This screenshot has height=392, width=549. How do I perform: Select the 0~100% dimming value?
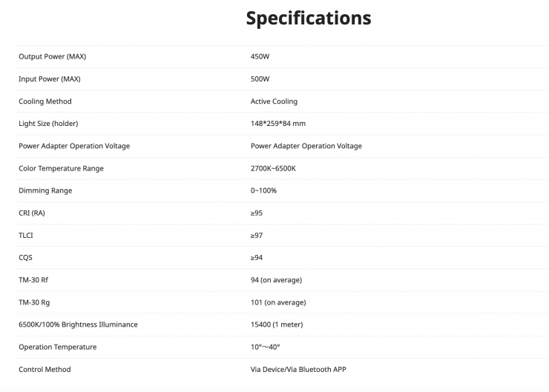[x=263, y=190]
